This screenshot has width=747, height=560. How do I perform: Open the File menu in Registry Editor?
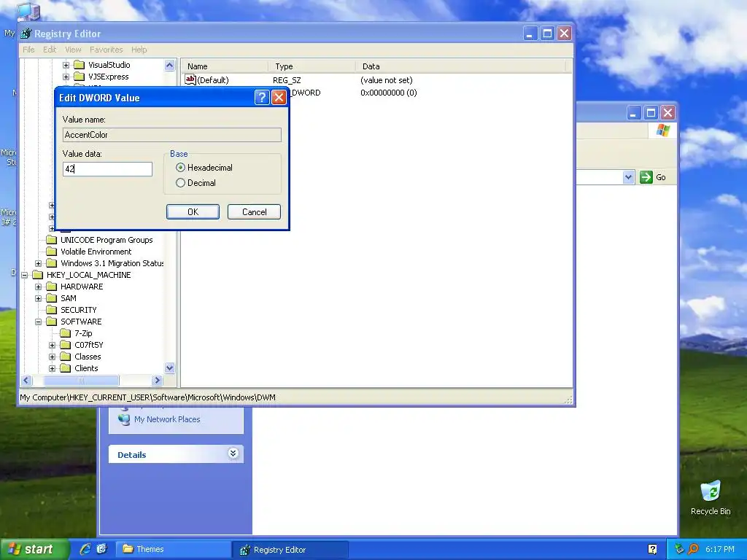click(28, 50)
